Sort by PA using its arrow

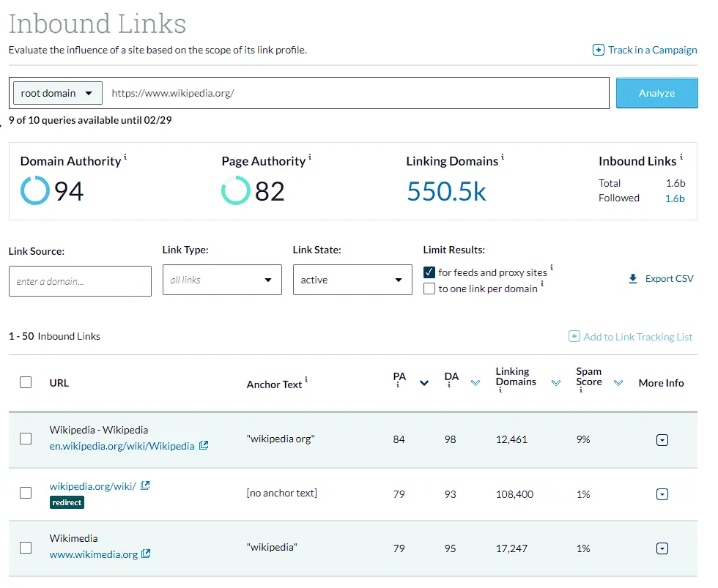(x=424, y=383)
